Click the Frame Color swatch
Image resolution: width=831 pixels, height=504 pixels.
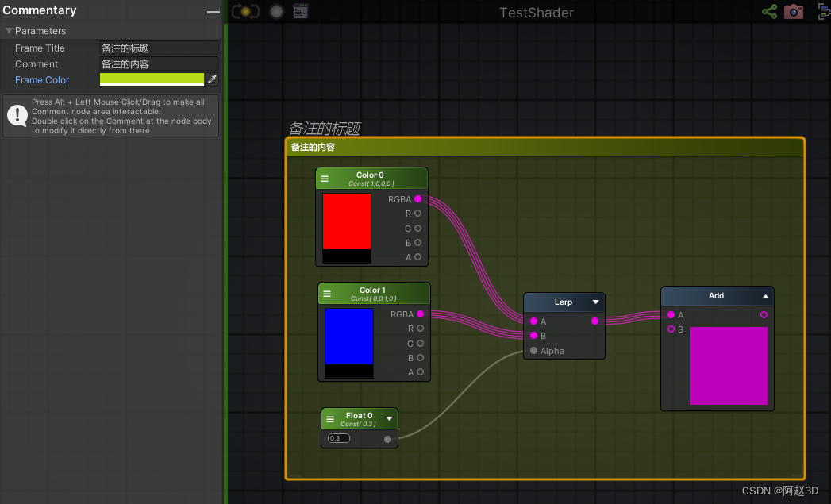point(152,79)
